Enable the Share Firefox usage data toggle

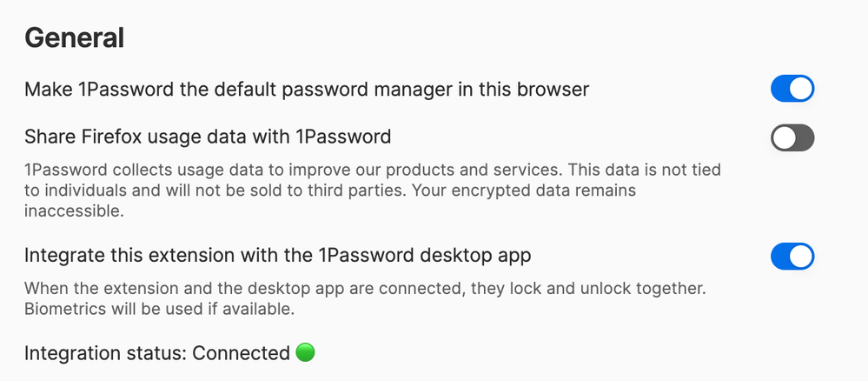point(792,137)
